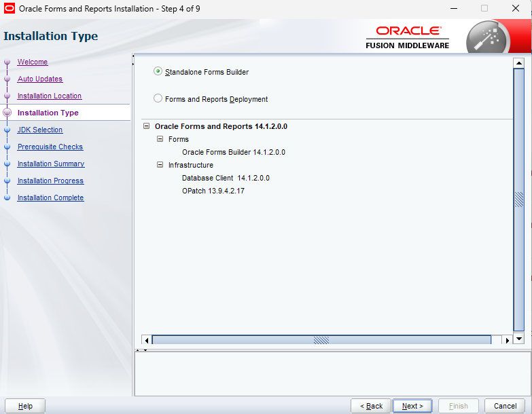Cancel the installation
This screenshot has width=532, height=414.
[x=505, y=406]
